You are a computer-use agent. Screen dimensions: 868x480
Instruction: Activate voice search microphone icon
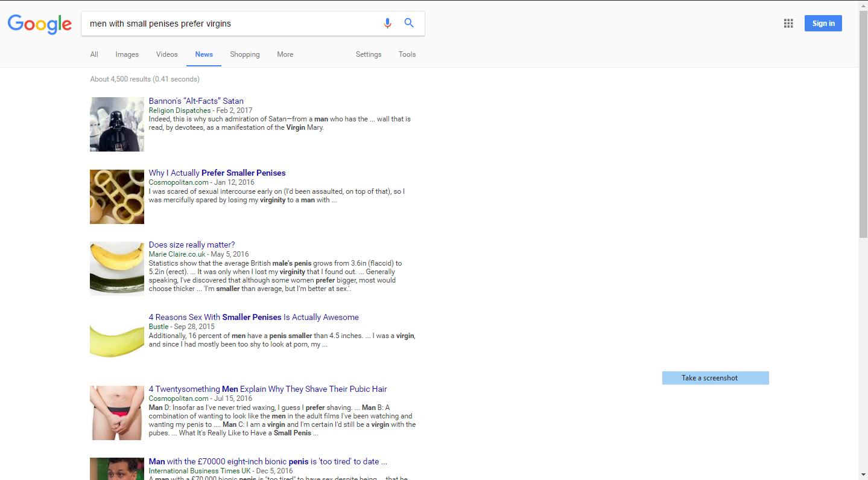click(x=387, y=23)
